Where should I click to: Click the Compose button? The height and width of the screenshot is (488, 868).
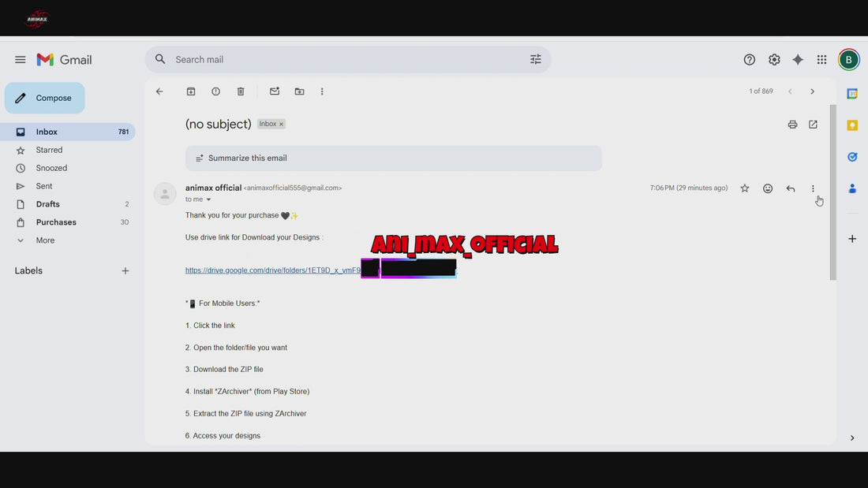(45, 99)
